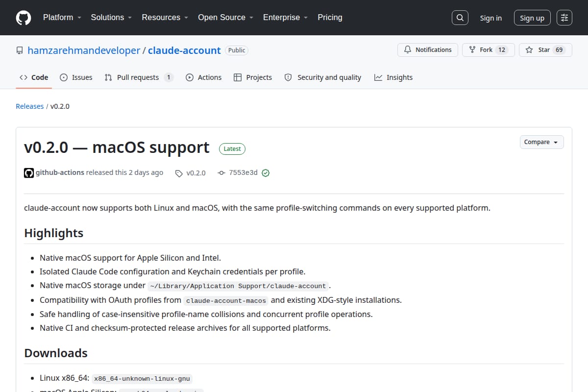Switch to the Issues tab

pyautogui.click(x=76, y=77)
